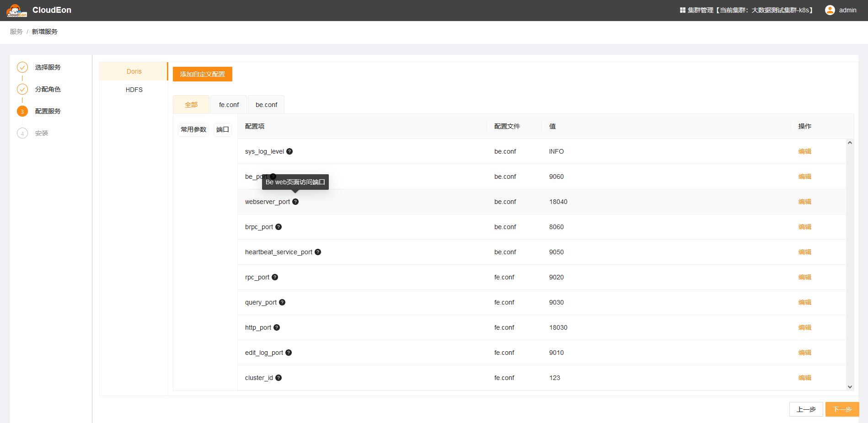The image size is (868, 423).
Task: Open cluster management switcher
Action: 746,10
